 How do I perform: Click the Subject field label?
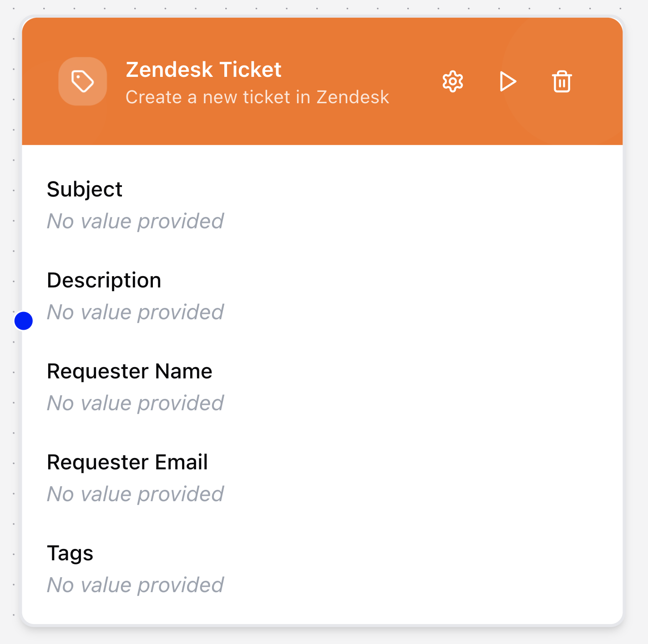coord(85,189)
